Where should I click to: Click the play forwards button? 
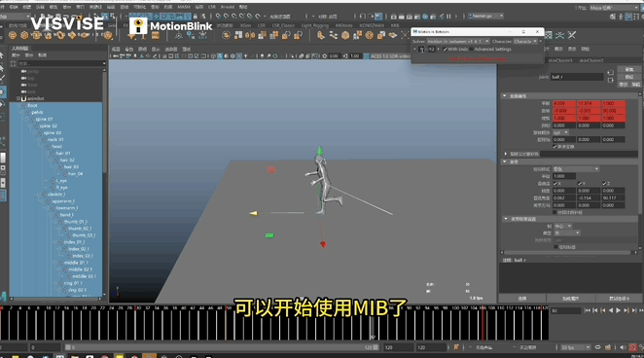(618, 310)
